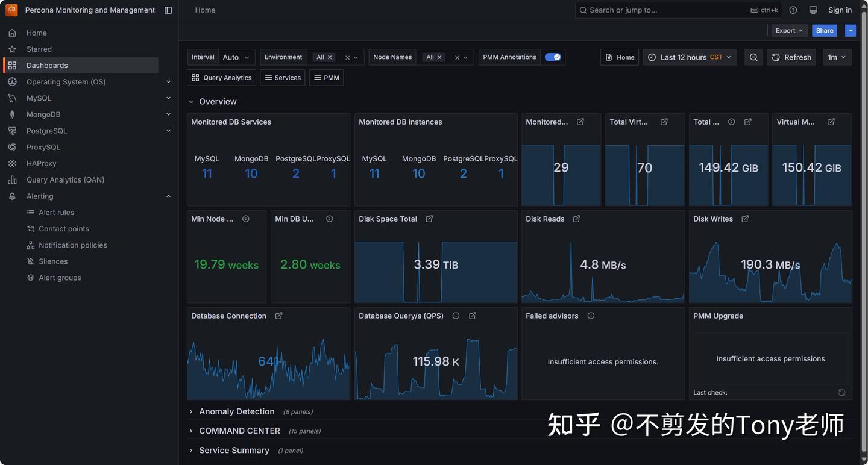Viewport: 868px width, 465px height.
Task: Clear the Node Names filter with X icon
Action: [457, 58]
